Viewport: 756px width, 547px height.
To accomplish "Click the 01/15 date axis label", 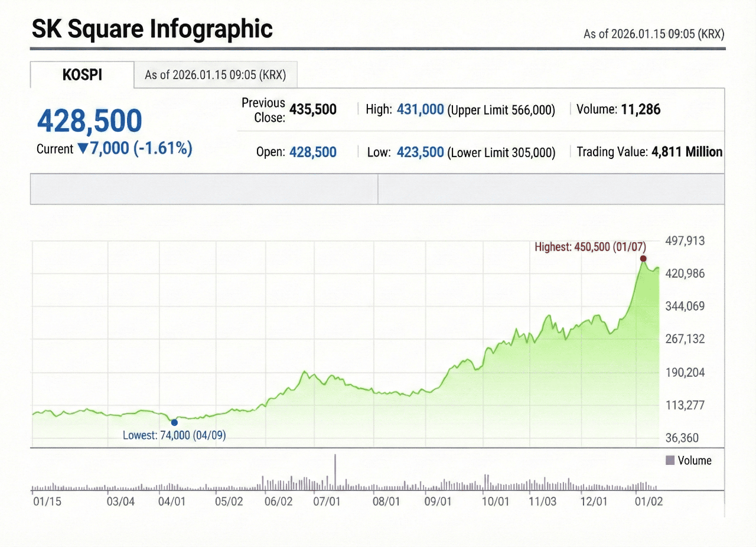I will coord(47,502).
